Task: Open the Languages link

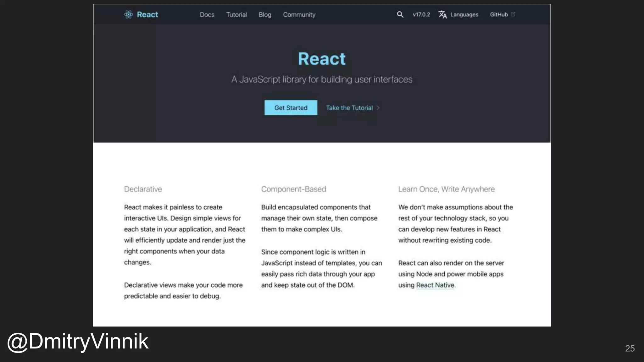Action: tap(464, 15)
